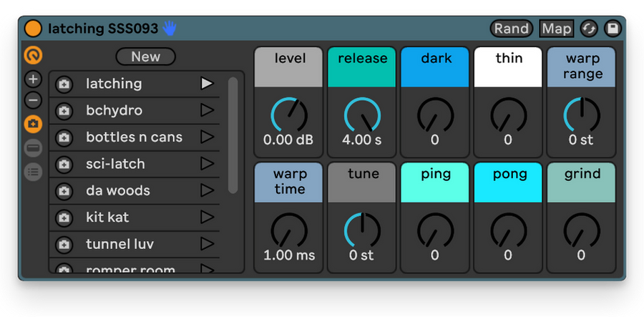Click the grey level macro header
Image resolution: width=644 pixels, height=317 pixels.
tap(289, 67)
